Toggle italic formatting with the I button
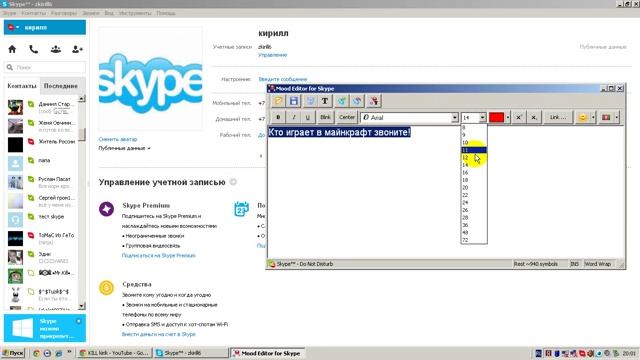Viewport: 640px width, 360px height. (x=293, y=118)
